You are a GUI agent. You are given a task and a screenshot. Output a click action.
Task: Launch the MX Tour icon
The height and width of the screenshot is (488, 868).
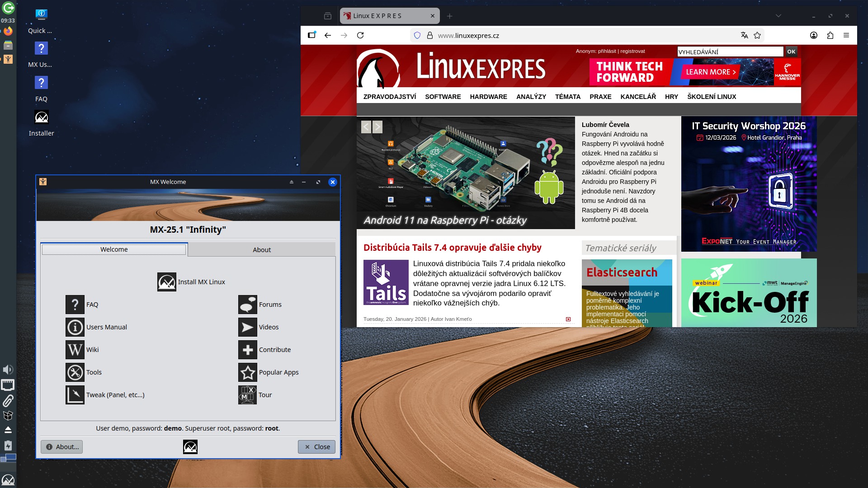pyautogui.click(x=247, y=395)
